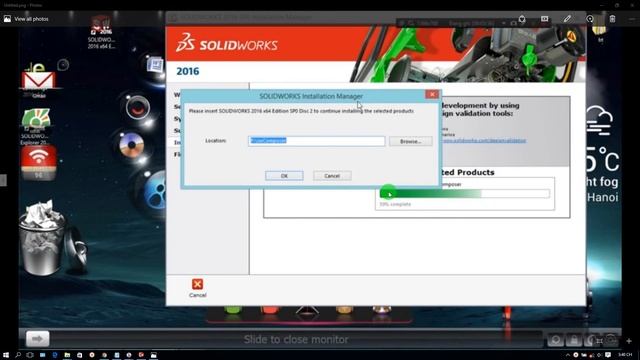Click the taskbar clock

tap(625, 355)
